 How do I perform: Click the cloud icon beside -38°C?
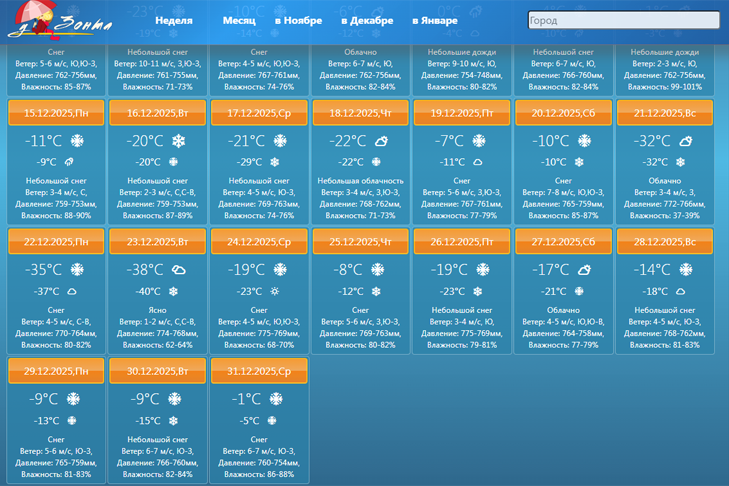point(179,270)
